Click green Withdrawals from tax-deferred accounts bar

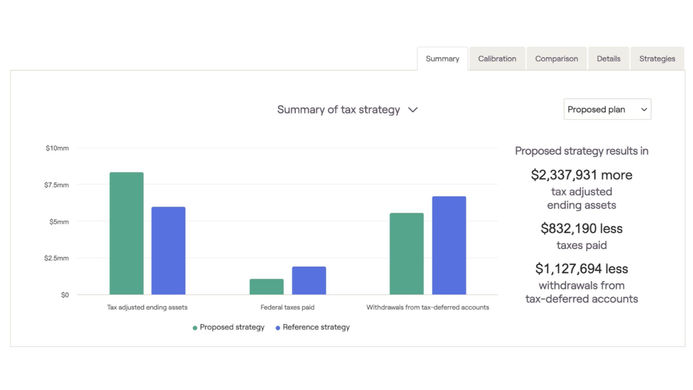point(407,254)
